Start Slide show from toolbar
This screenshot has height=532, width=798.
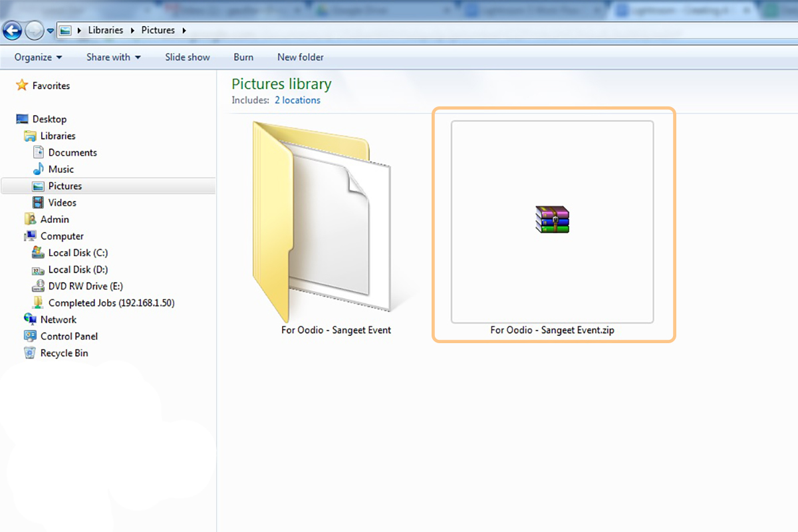pos(188,57)
